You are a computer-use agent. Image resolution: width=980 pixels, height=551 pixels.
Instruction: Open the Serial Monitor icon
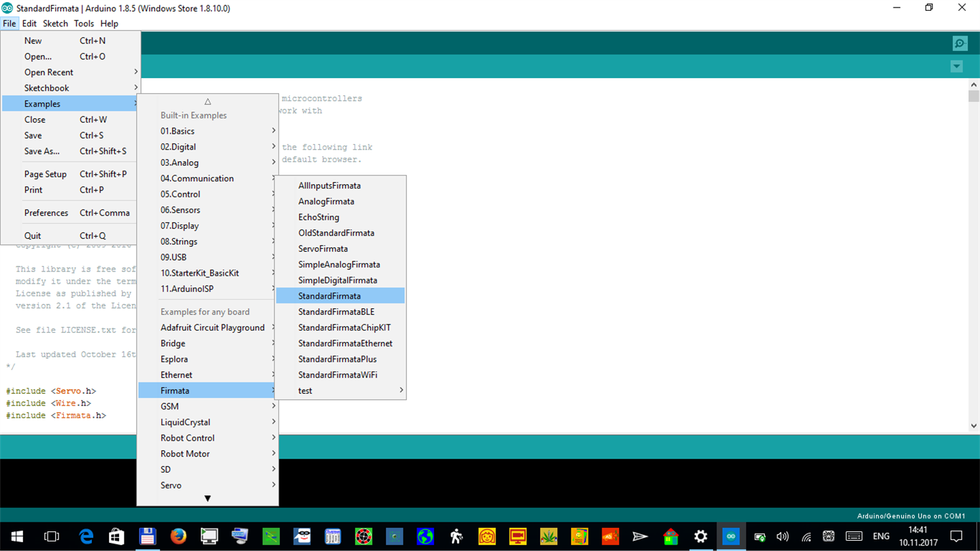coord(960,44)
